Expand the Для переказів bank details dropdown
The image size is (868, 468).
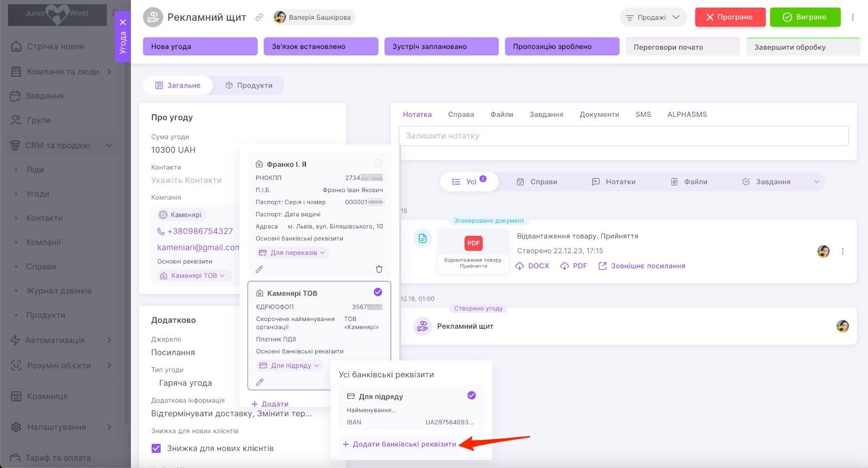[292, 253]
